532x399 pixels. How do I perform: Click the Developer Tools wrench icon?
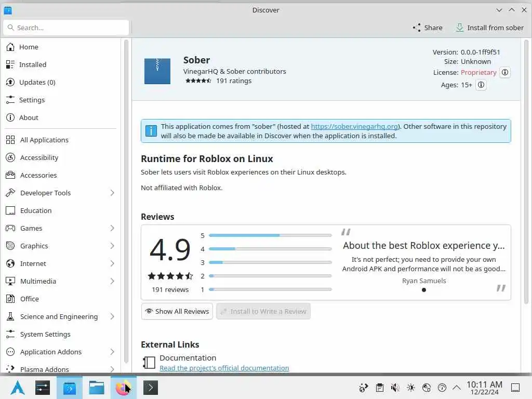click(10, 193)
